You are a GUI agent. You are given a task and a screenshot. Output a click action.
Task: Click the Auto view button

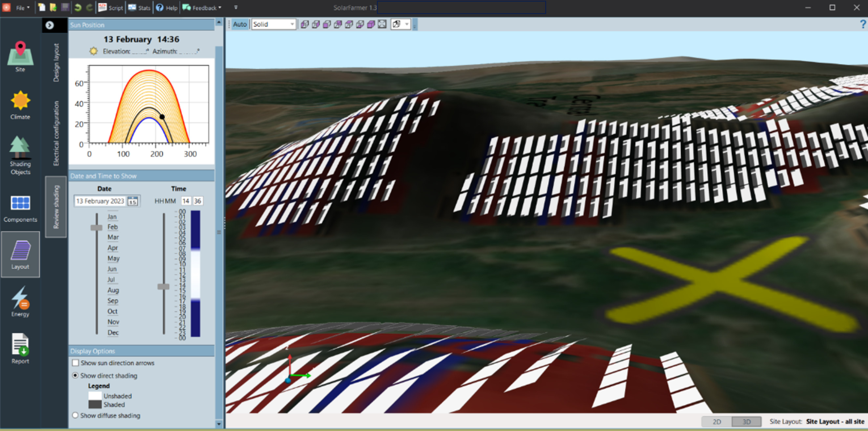pyautogui.click(x=239, y=24)
